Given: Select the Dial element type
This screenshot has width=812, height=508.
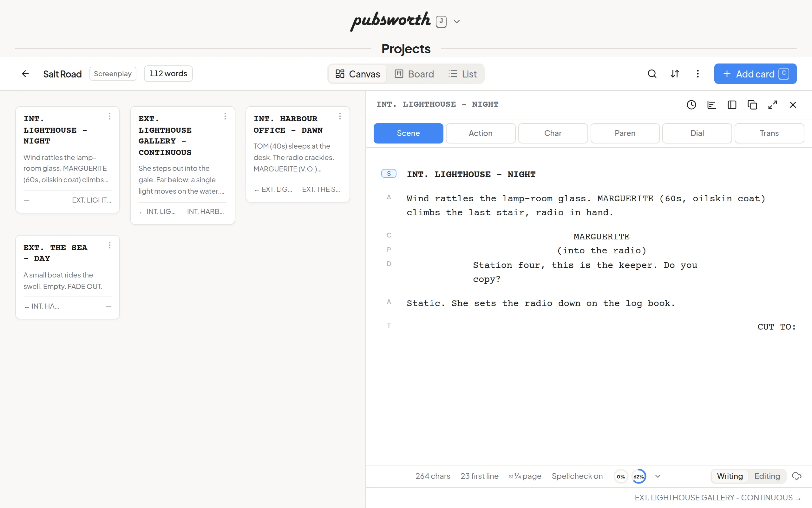Looking at the screenshot, I should 697,133.
